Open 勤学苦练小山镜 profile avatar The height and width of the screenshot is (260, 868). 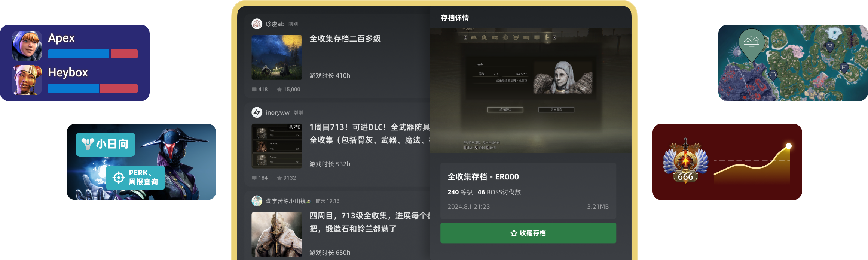pos(257,201)
